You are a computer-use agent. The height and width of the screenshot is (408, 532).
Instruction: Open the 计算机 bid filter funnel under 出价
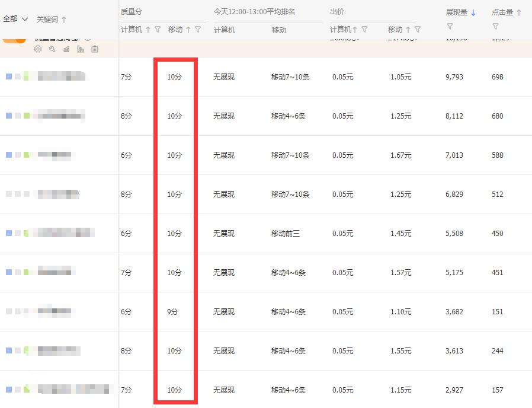pos(364,28)
